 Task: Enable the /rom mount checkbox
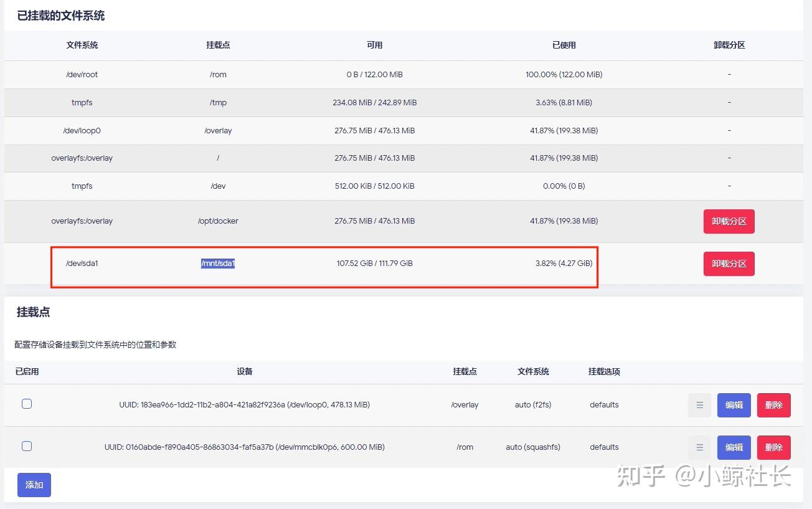coord(27,446)
